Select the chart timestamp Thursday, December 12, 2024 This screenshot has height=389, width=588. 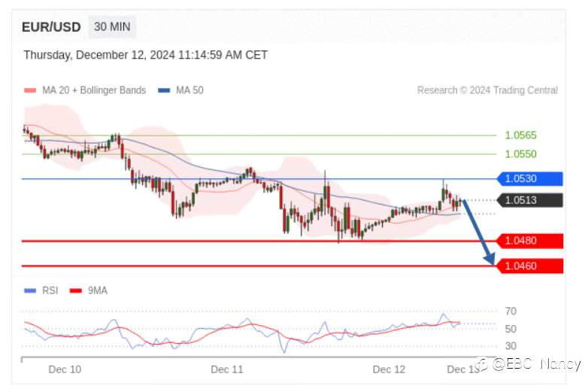(x=146, y=55)
